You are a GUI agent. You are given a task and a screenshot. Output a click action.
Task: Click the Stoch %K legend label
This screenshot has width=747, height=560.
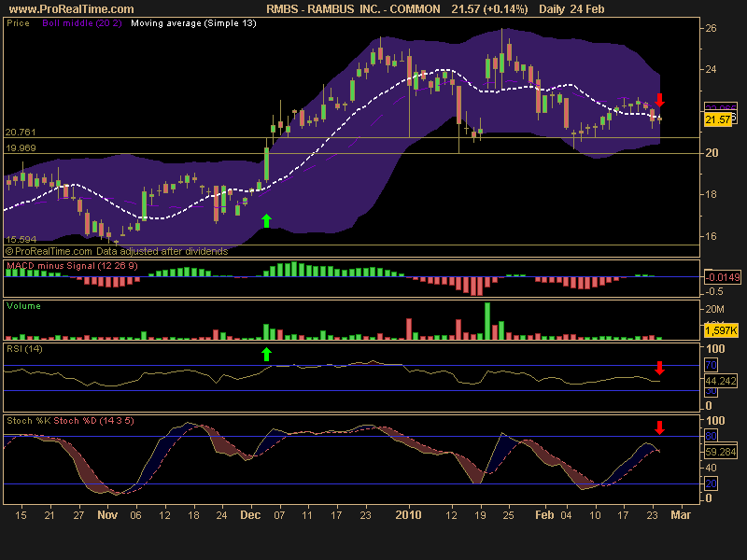pyautogui.click(x=29, y=421)
